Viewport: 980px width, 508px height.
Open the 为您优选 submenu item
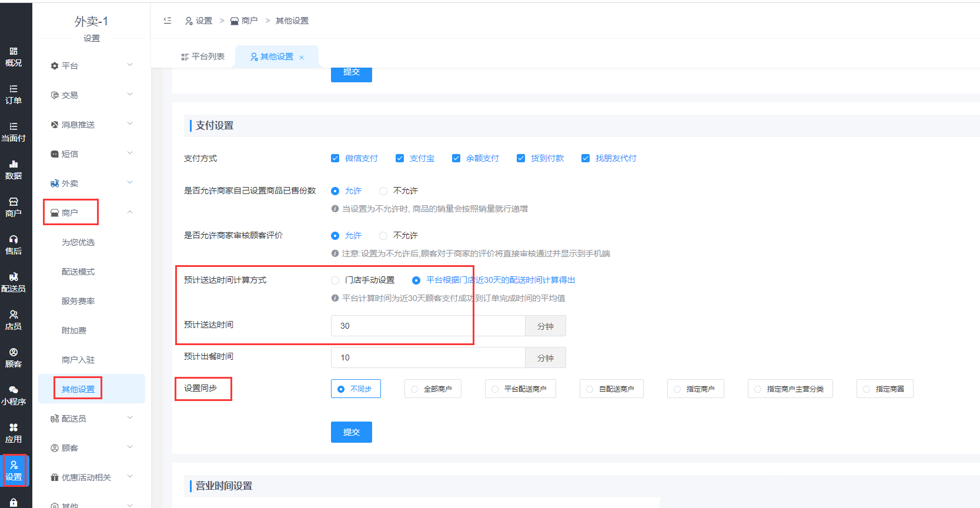coord(78,242)
